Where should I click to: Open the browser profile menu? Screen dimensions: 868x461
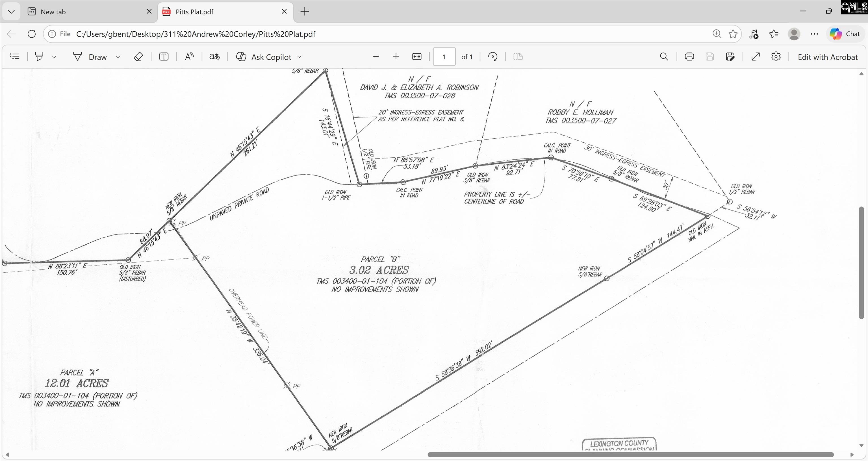point(794,34)
